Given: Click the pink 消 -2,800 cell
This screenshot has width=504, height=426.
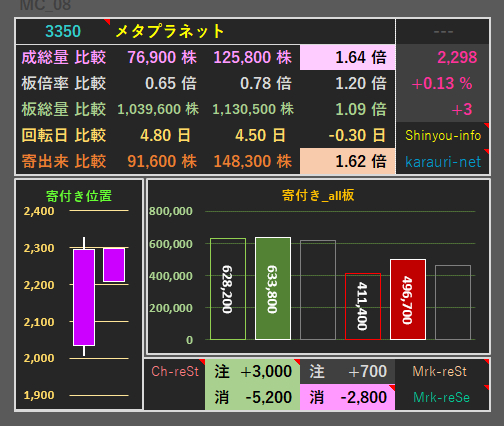Looking at the screenshot, I should click(x=348, y=397).
